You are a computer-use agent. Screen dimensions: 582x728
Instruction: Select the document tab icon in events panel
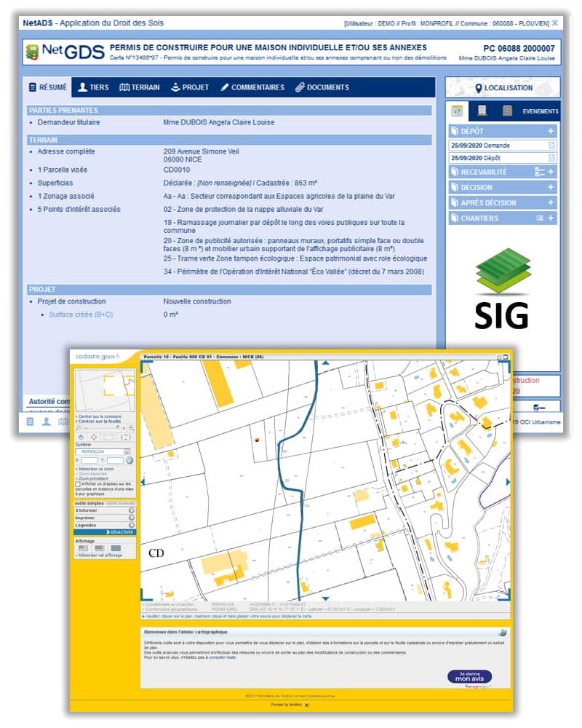482,111
